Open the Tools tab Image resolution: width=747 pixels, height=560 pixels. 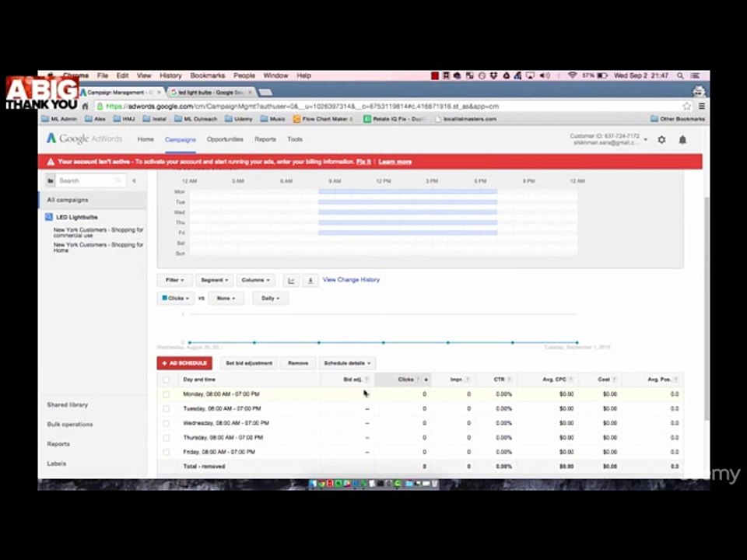click(x=294, y=139)
